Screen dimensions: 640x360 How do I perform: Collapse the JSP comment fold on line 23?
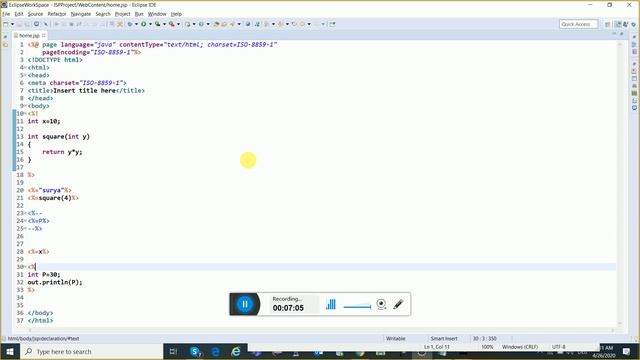click(25, 213)
